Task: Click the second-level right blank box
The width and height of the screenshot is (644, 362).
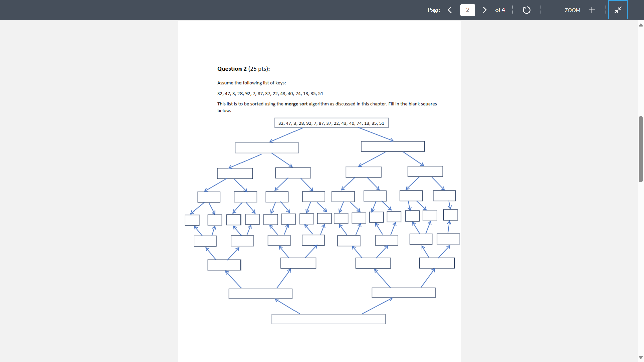Action: (392, 146)
